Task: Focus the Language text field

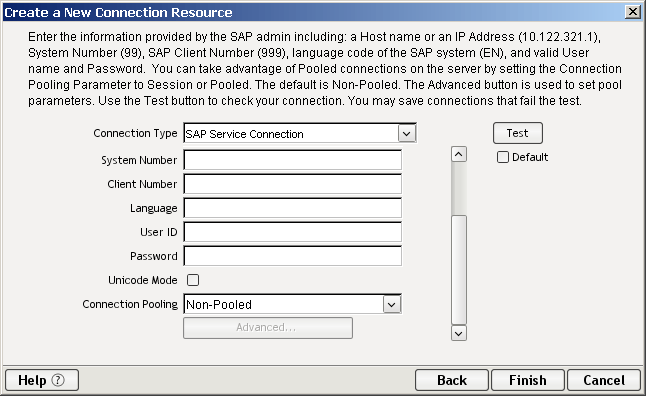Action: click(x=293, y=208)
